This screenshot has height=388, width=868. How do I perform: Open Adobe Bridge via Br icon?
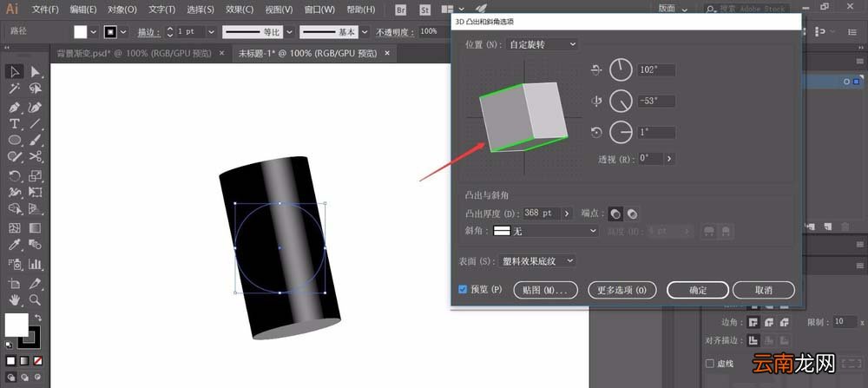tap(399, 10)
